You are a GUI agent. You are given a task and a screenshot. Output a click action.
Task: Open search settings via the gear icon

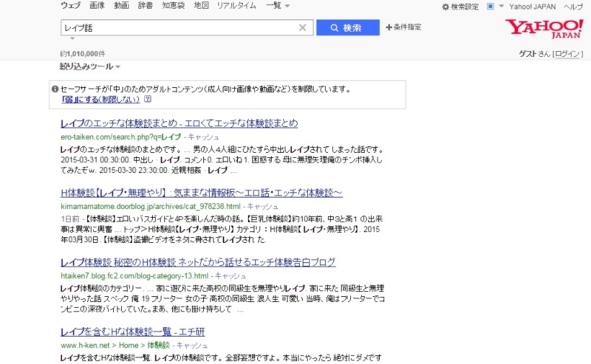tap(446, 7)
